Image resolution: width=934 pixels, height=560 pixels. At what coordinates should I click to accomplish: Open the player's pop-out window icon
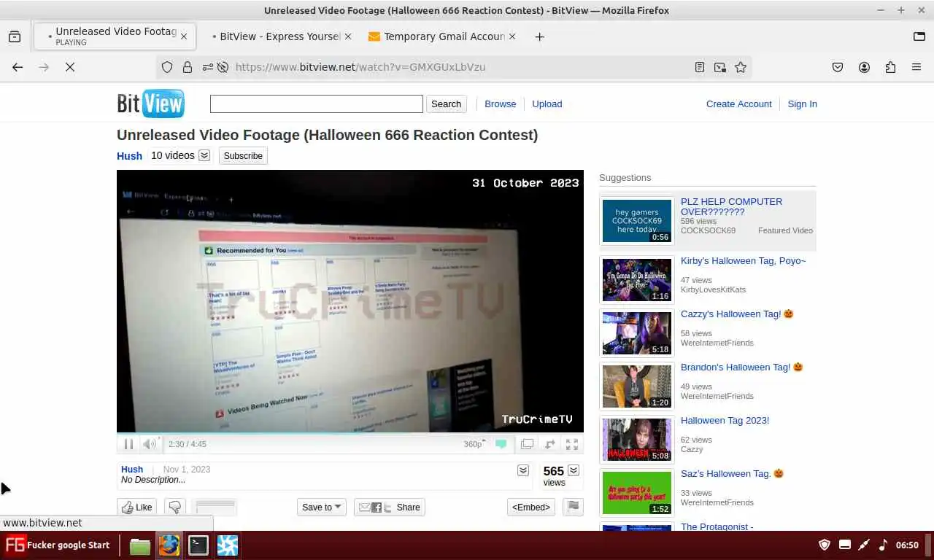[527, 444]
